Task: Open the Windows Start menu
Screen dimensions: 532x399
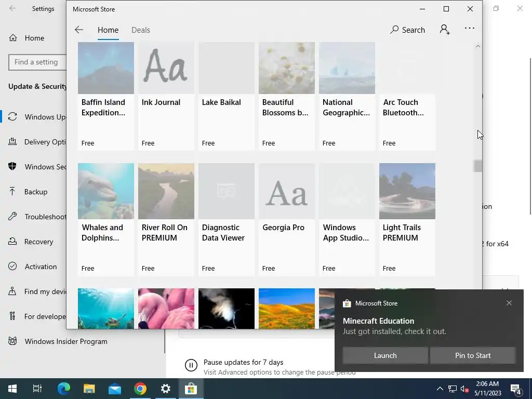Action: click(x=12, y=389)
